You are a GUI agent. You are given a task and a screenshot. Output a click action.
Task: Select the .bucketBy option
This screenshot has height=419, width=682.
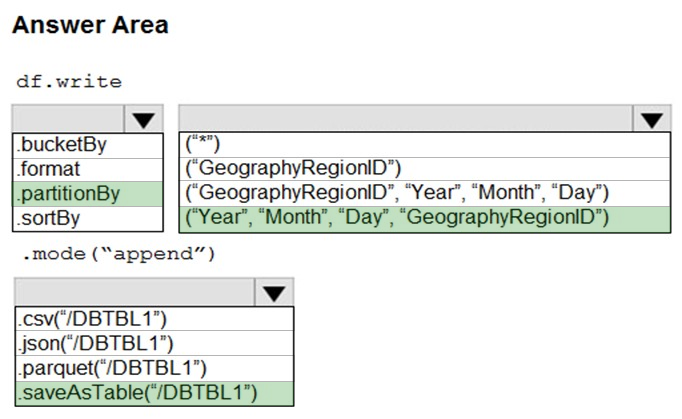click(88, 145)
